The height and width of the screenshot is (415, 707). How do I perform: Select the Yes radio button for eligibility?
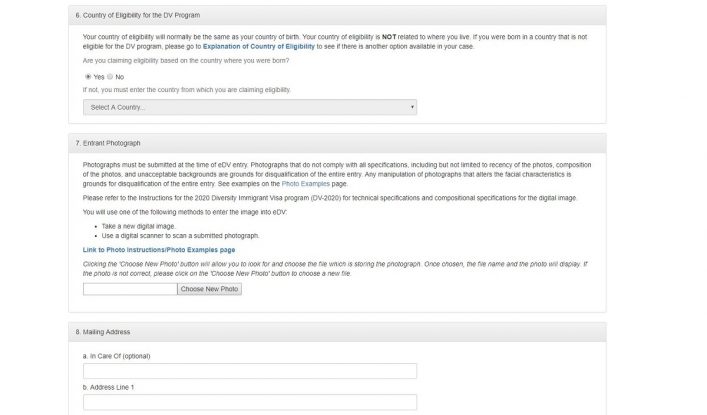point(88,76)
